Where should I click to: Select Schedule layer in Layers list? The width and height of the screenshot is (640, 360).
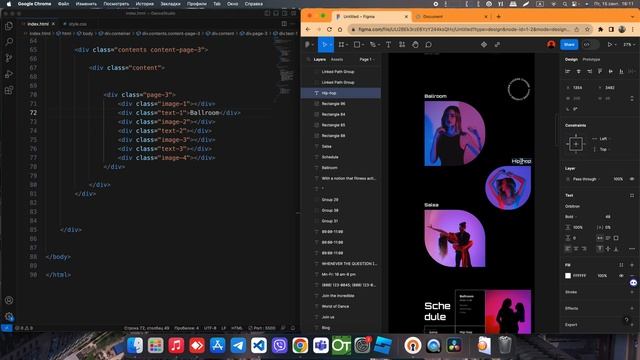(341, 157)
